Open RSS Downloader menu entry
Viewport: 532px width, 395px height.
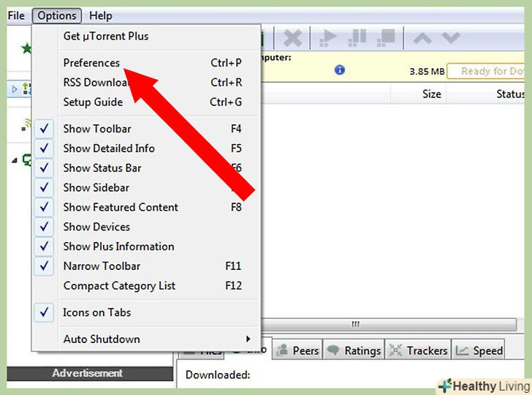[147, 83]
